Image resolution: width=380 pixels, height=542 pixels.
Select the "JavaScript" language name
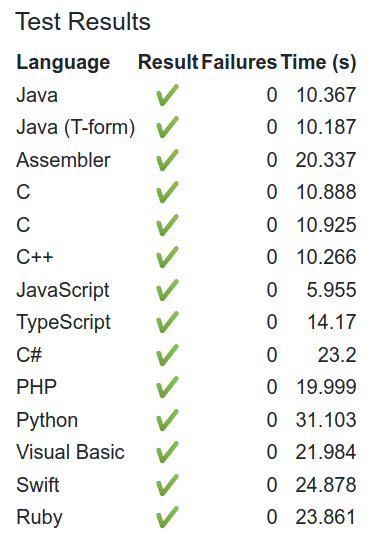tap(63, 290)
